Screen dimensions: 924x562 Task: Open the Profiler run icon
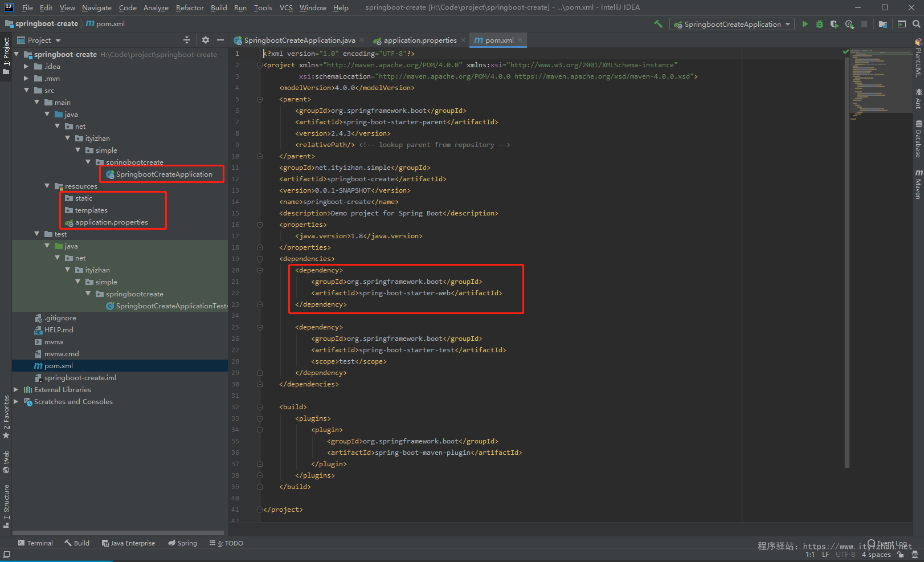pyautogui.click(x=849, y=24)
